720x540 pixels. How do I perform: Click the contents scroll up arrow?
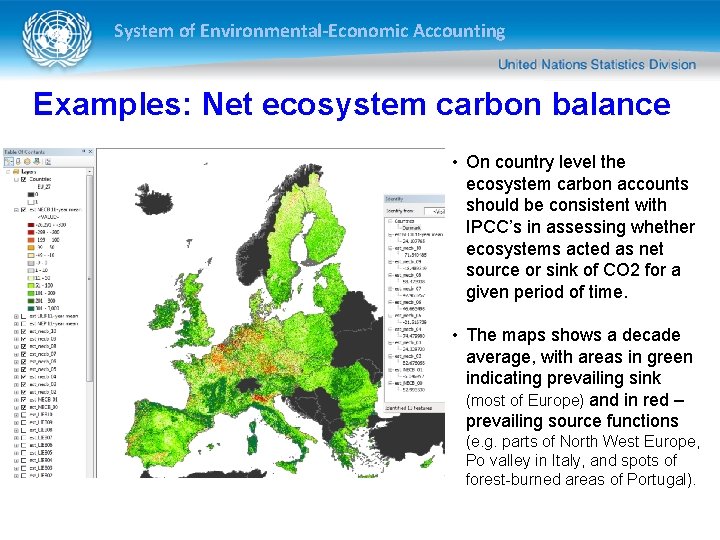(90, 172)
